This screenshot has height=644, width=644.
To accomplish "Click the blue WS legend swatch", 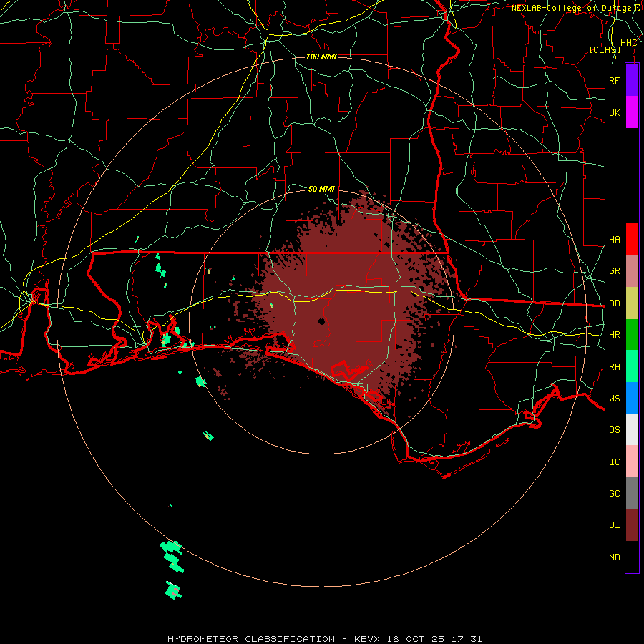I will 632,398.
